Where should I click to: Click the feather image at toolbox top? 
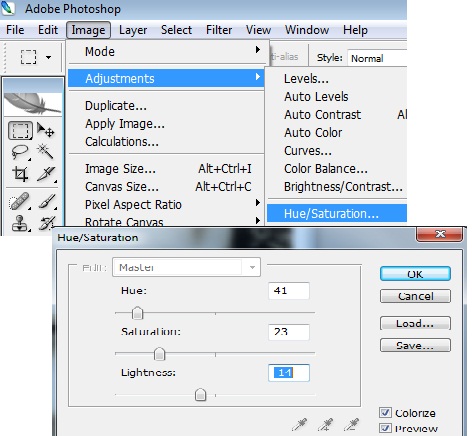pos(33,103)
